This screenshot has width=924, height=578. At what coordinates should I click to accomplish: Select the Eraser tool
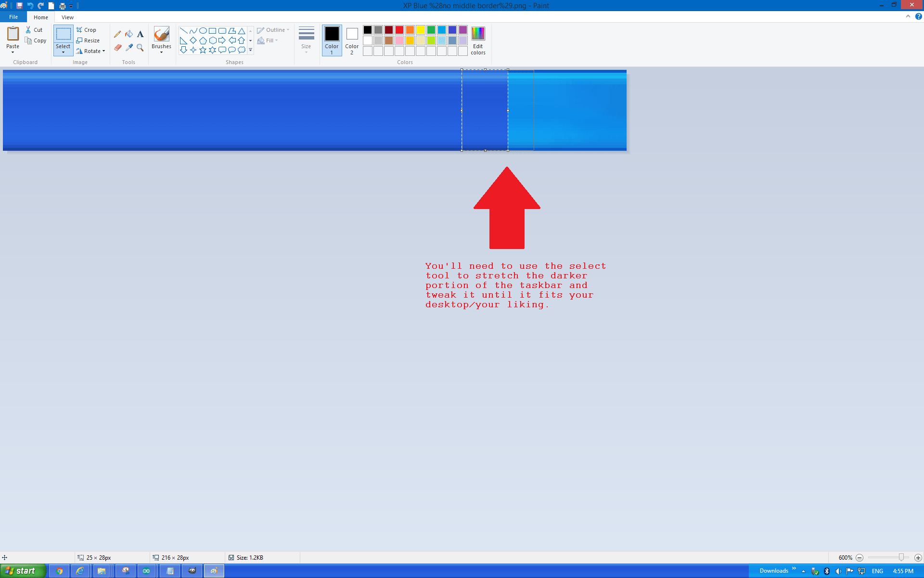(x=117, y=48)
